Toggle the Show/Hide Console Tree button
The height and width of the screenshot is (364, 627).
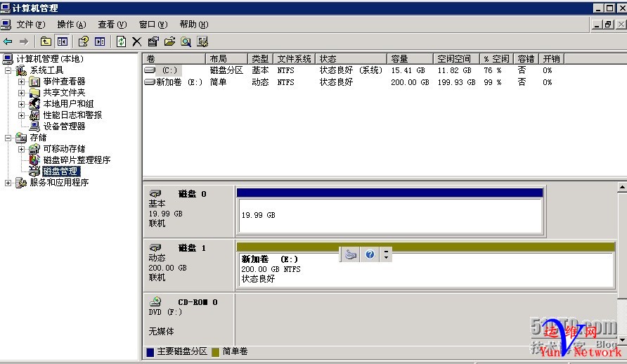coord(63,41)
